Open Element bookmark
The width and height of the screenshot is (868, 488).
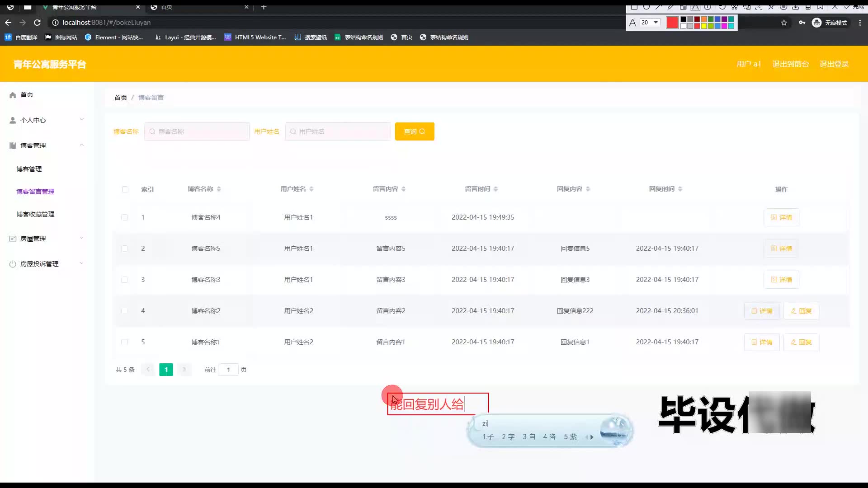click(114, 37)
